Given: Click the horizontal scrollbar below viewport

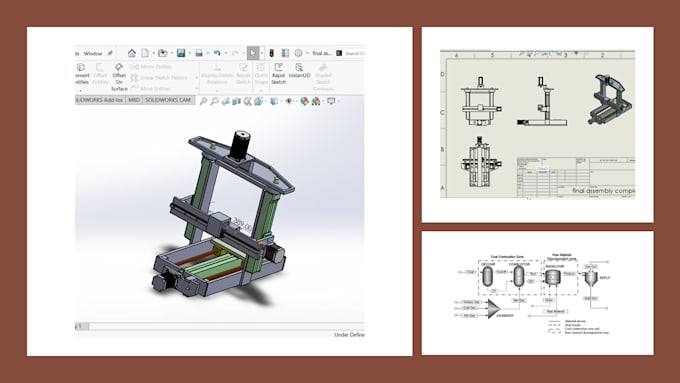Looking at the screenshot, I should coord(226,326).
